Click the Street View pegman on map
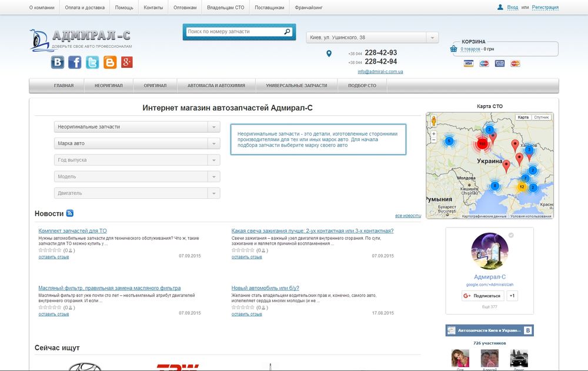The image size is (588, 371). point(434,121)
